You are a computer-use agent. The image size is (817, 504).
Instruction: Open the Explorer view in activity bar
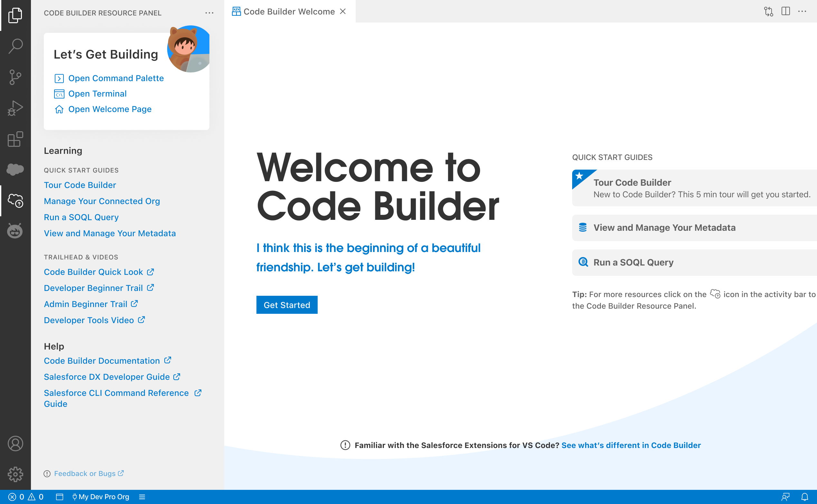(x=15, y=15)
